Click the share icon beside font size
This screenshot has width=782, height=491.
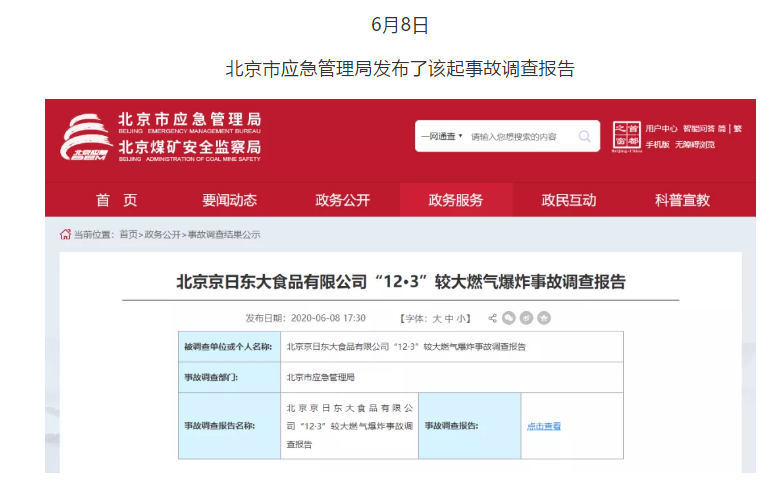click(x=493, y=318)
